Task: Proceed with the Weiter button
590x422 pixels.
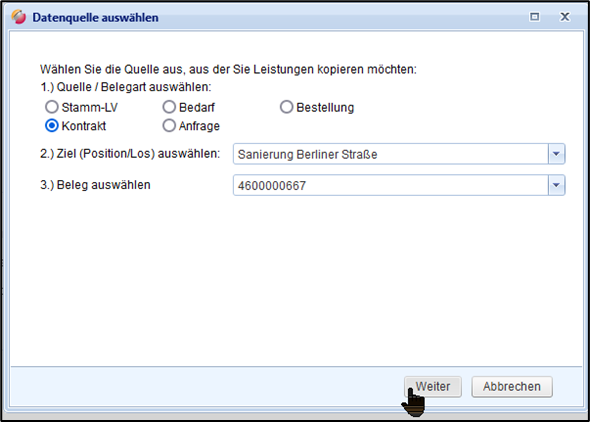Action: 433,387
